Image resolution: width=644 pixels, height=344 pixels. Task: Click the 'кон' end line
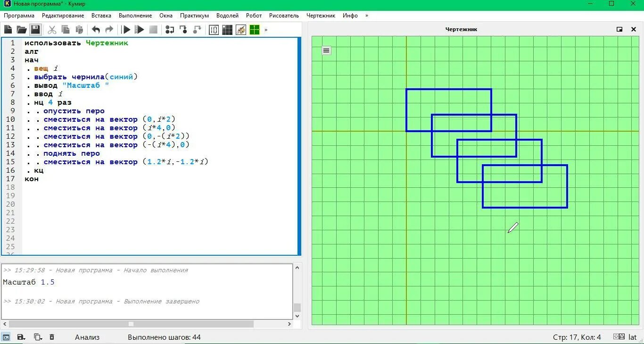pyautogui.click(x=32, y=179)
